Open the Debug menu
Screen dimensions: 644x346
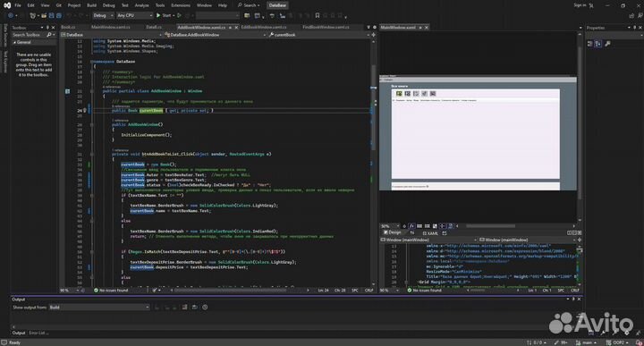[x=109, y=5]
